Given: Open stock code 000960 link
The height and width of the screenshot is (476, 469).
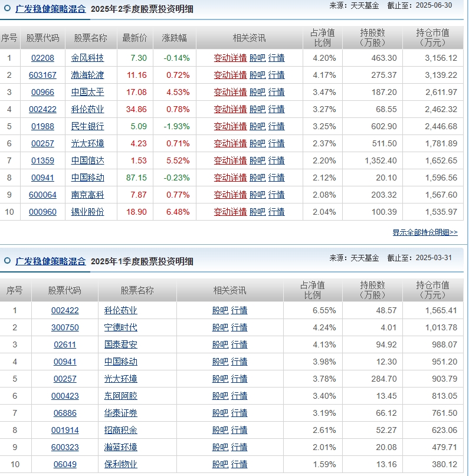Looking at the screenshot, I should point(42,212).
